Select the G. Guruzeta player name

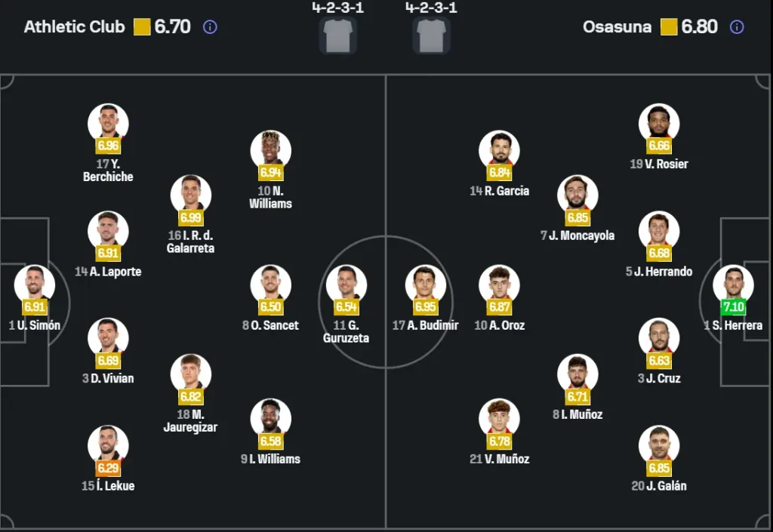pos(348,332)
